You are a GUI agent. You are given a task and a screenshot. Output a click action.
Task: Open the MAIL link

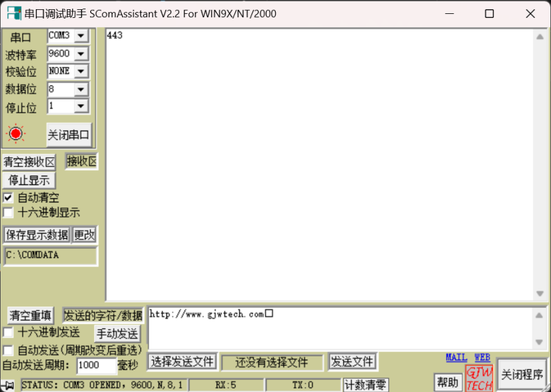tap(456, 358)
